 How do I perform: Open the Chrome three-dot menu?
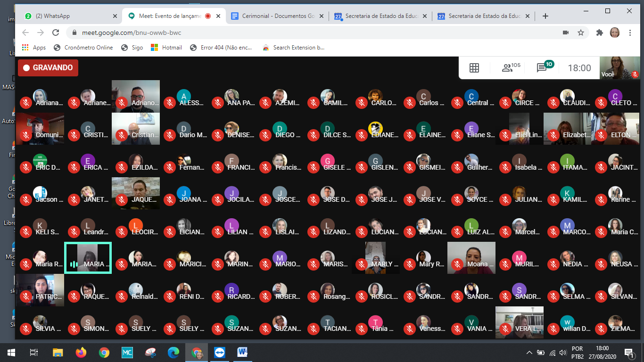(630, 33)
